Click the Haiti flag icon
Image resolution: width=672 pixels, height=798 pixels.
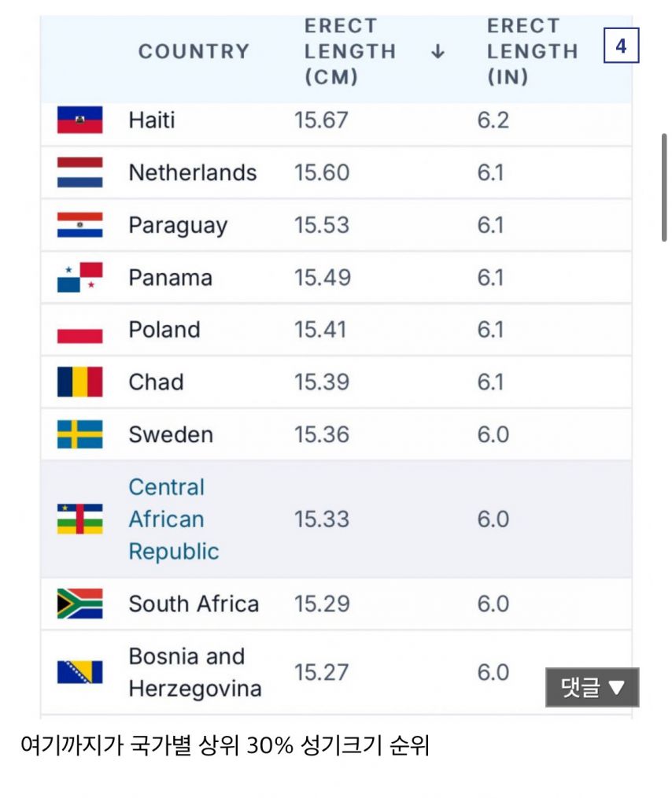click(79, 120)
